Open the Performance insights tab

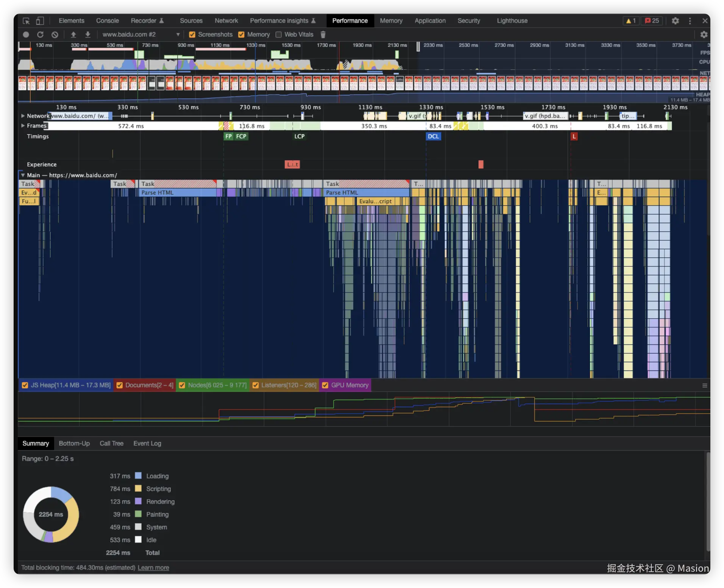pyautogui.click(x=283, y=21)
